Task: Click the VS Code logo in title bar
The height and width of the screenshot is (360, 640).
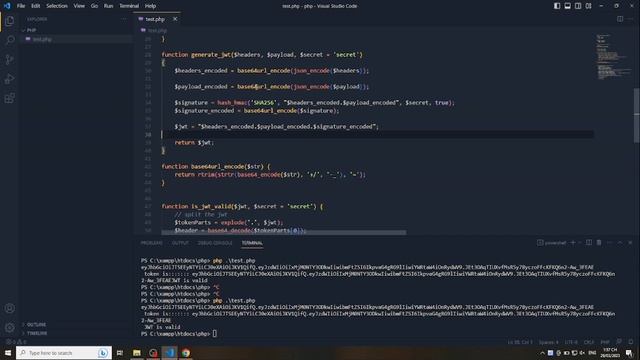Action: coord(7,6)
